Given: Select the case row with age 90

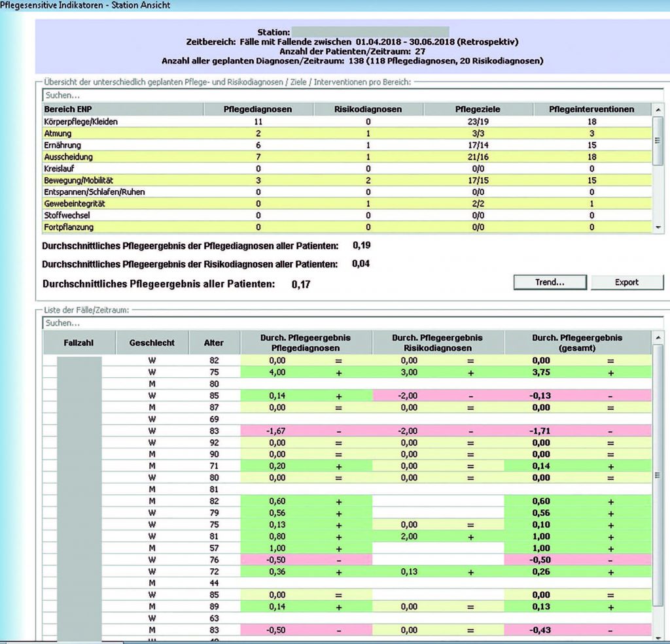Looking at the screenshot, I should [347, 454].
